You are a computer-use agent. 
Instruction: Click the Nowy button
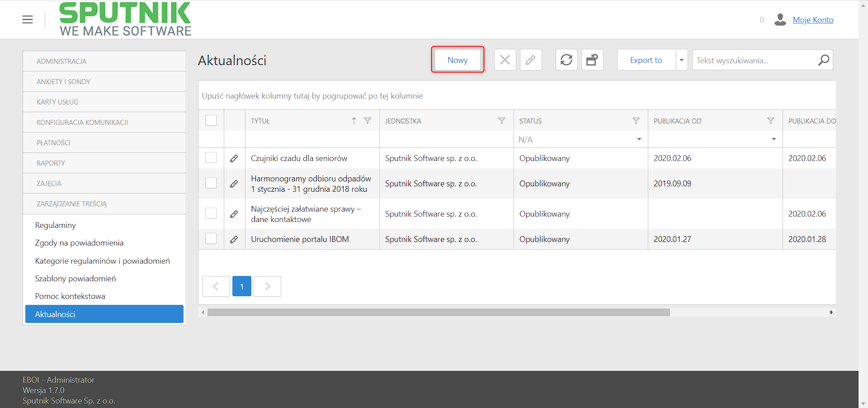pyautogui.click(x=458, y=60)
